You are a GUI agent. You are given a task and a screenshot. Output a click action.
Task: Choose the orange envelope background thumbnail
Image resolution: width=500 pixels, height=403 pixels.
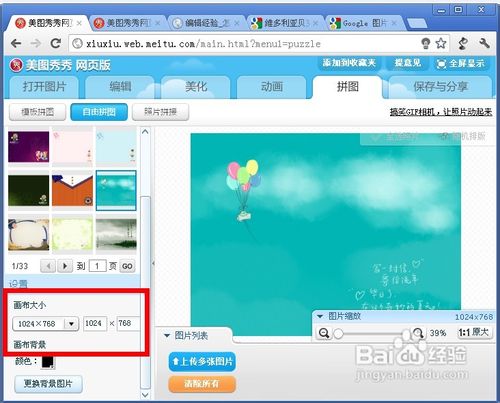(72, 190)
